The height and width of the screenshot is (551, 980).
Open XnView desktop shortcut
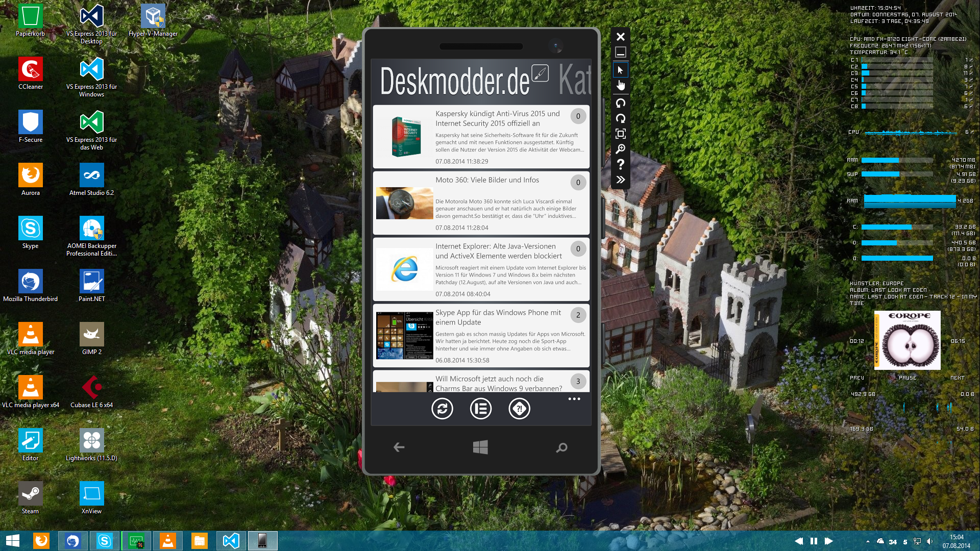(92, 498)
